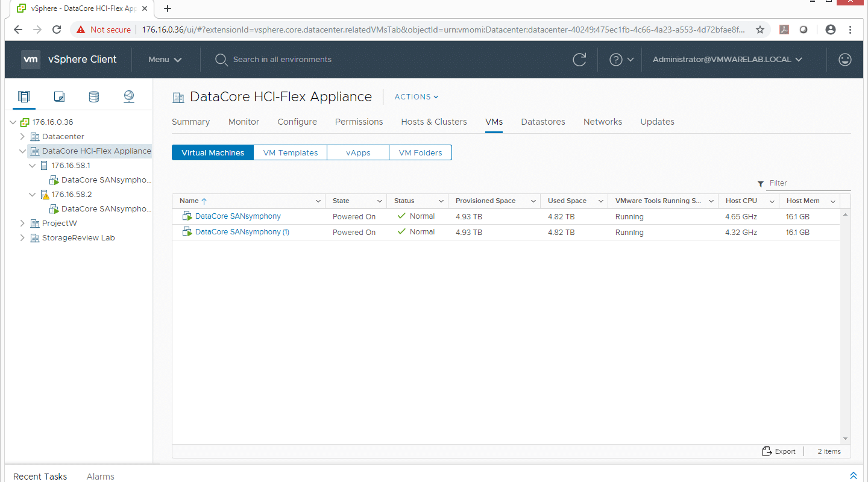The width and height of the screenshot is (868, 482).
Task: Click the Filter input field
Action: (810, 183)
